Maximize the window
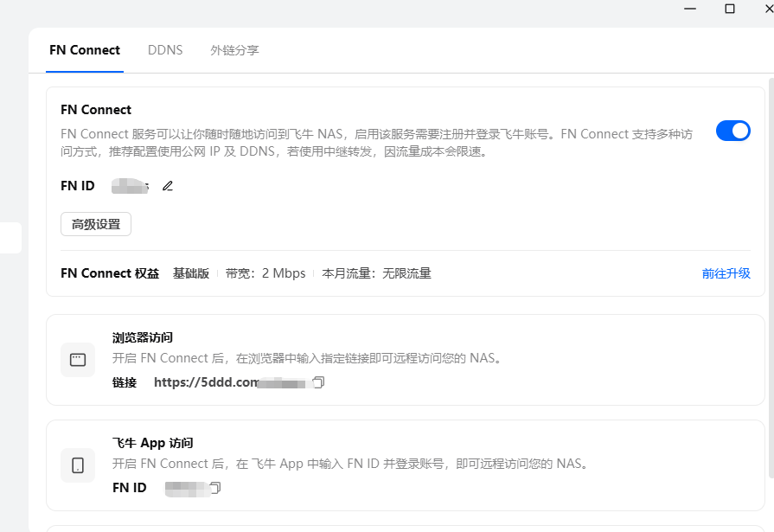 click(x=730, y=9)
